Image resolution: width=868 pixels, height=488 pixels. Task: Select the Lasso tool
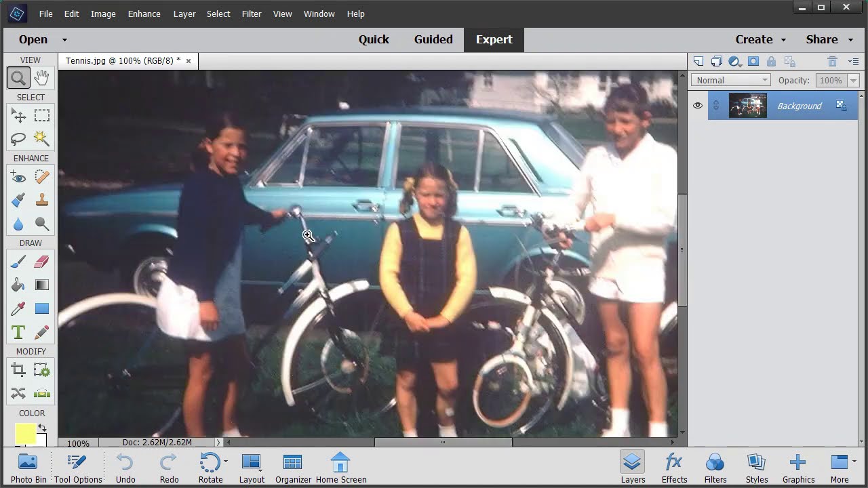pyautogui.click(x=18, y=139)
